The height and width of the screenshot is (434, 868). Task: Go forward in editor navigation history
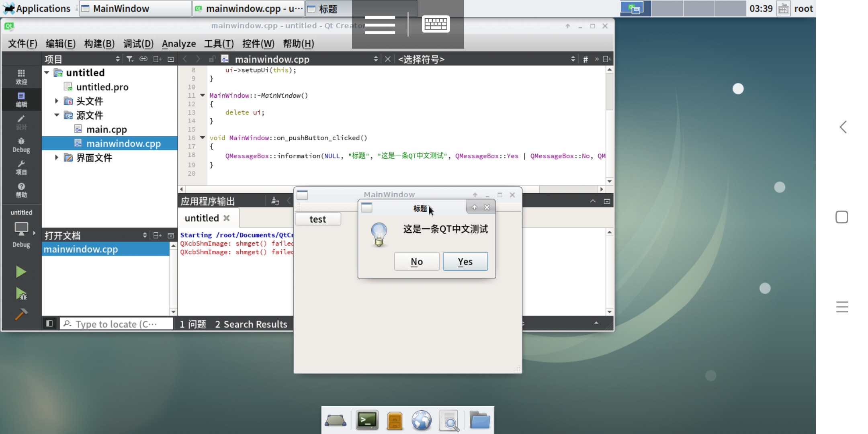coord(198,59)
